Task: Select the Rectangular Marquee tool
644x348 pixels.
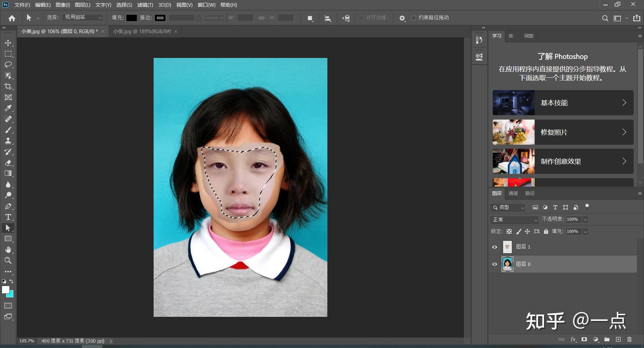Action: (8, 54)
